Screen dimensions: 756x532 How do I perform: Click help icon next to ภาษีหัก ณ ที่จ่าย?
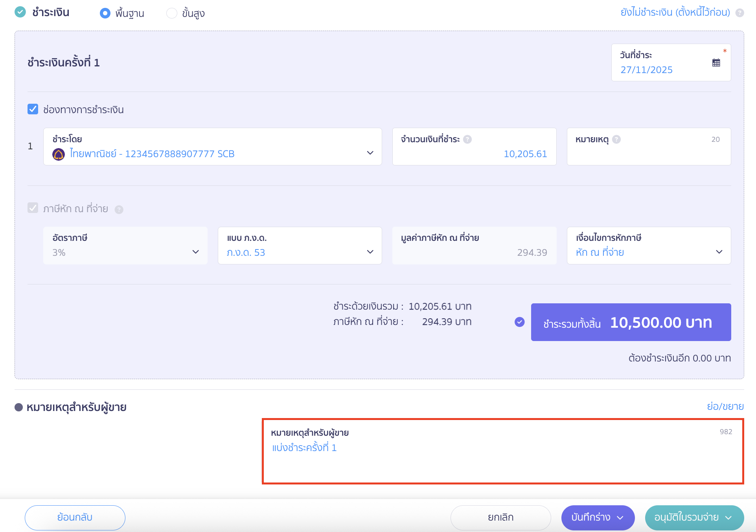[x=119, y=209]
